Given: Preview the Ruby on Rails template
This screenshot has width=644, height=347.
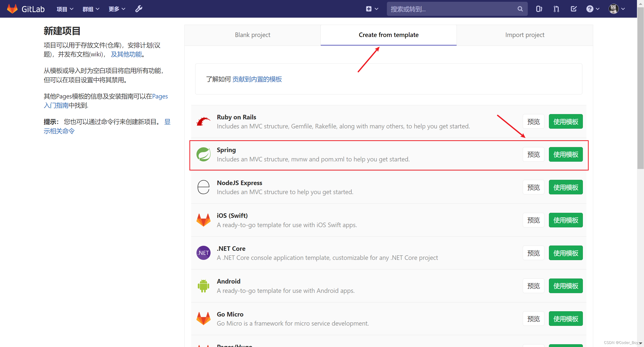Looking at the screenshot, I should click(533, 122).
